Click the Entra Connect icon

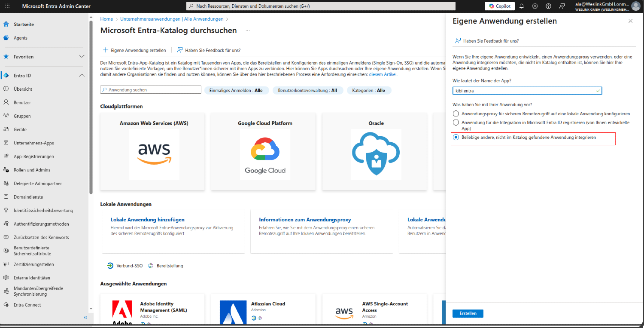(6, 305)
